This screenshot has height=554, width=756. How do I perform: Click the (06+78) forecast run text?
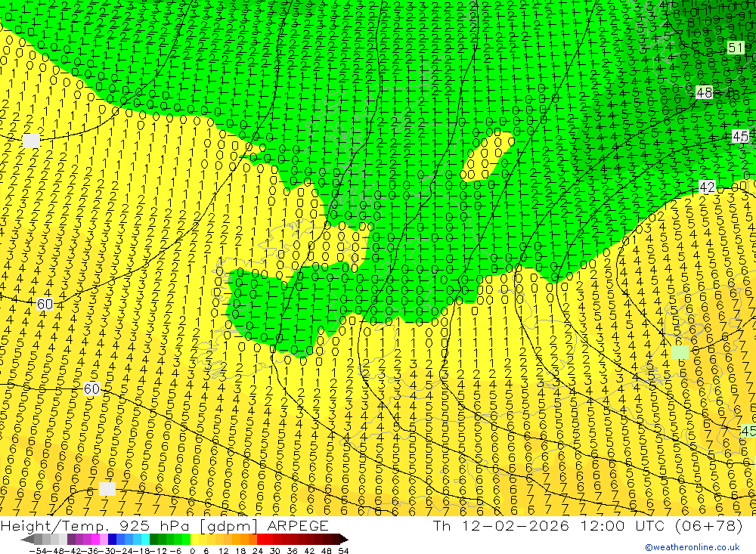tap(709, 525)
